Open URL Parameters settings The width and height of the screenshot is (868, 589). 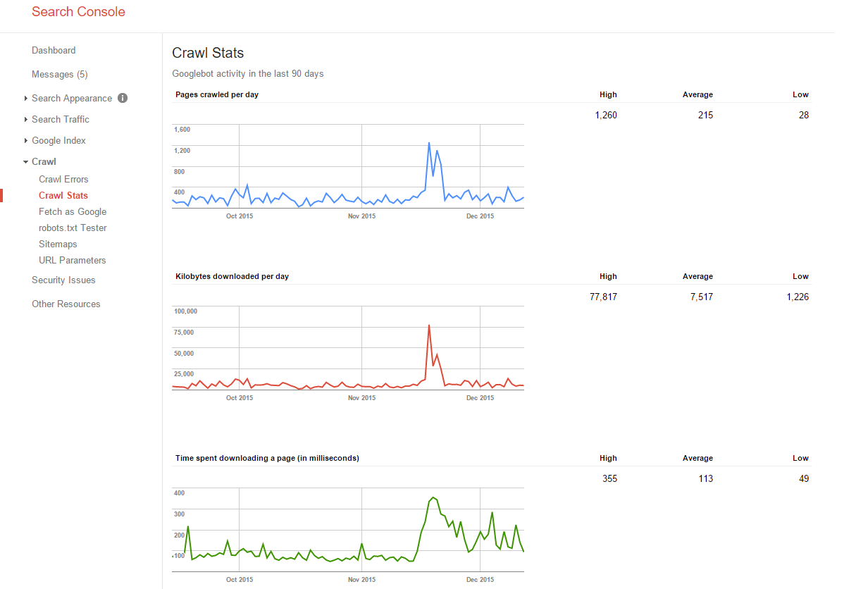72,261
